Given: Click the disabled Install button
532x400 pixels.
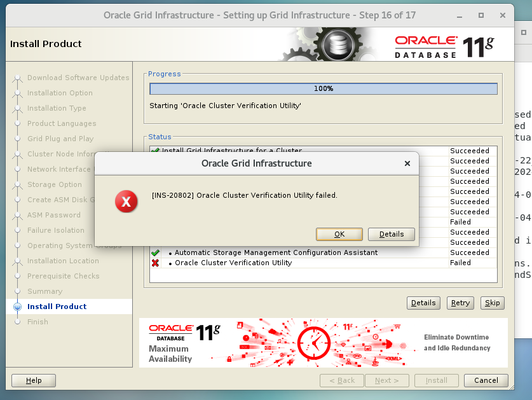Looking at the screenshot, I should pos(436,380).
